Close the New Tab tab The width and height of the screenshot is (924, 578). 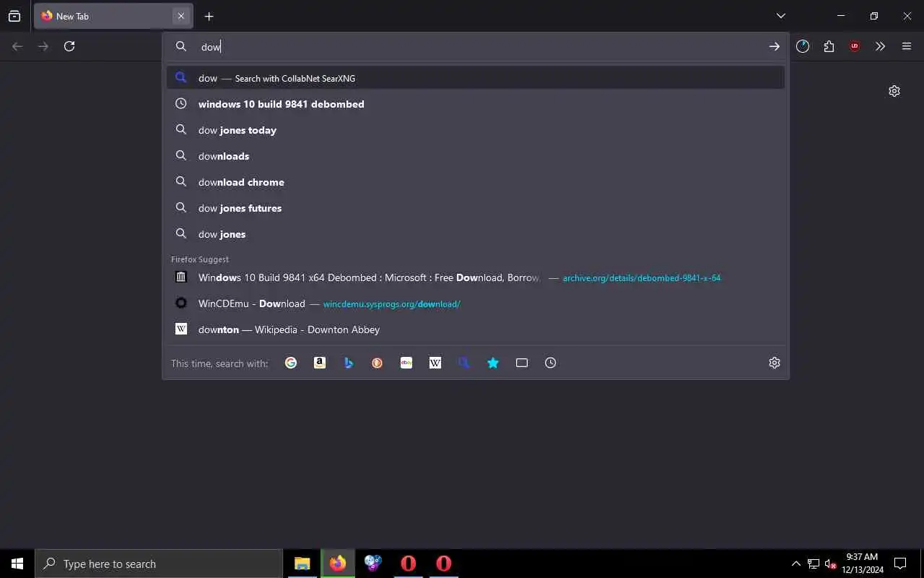tap(181, 16)
